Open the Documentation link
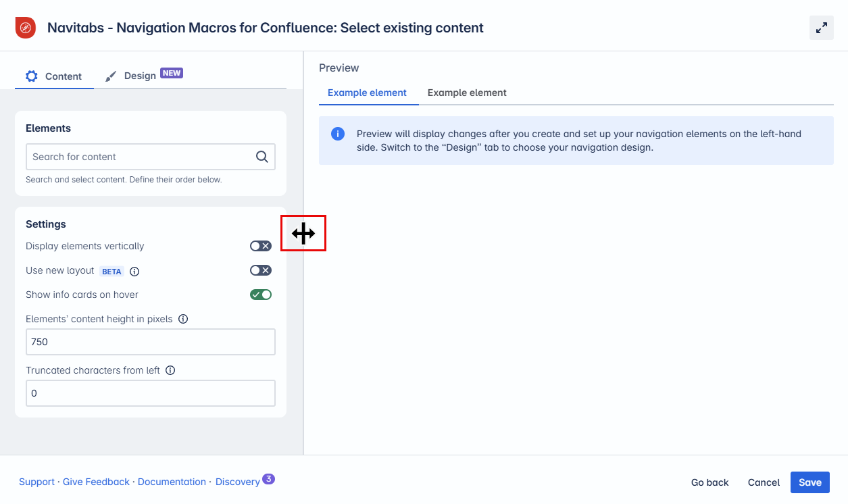 [172, 482]
